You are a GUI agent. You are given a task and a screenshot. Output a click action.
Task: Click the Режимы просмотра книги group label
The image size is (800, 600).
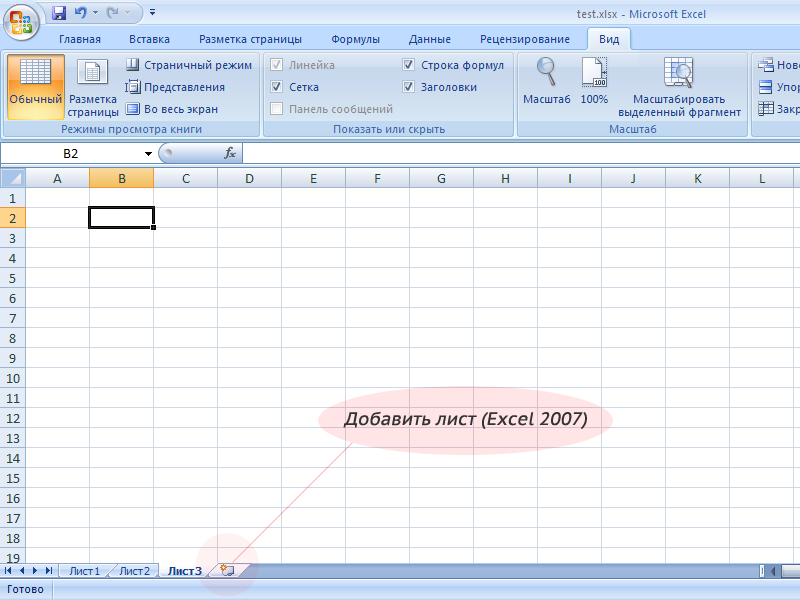(132, 129)
